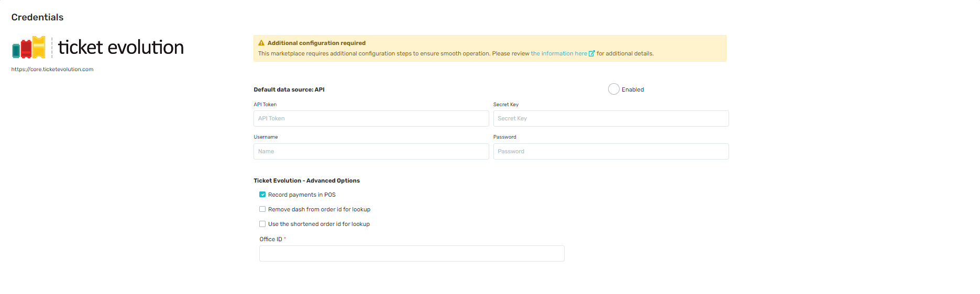Click 'Use the shortened order id for lookup' label
This screenshot has height=294, width=980.
coord(319,224)
